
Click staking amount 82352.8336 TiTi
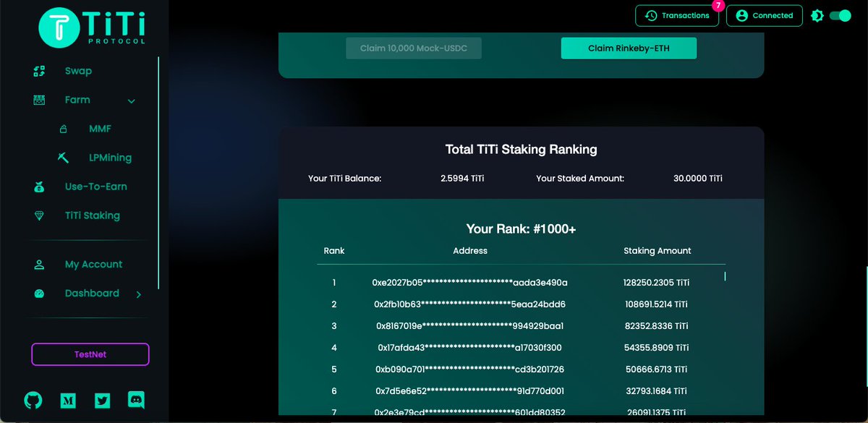[657, 326]
